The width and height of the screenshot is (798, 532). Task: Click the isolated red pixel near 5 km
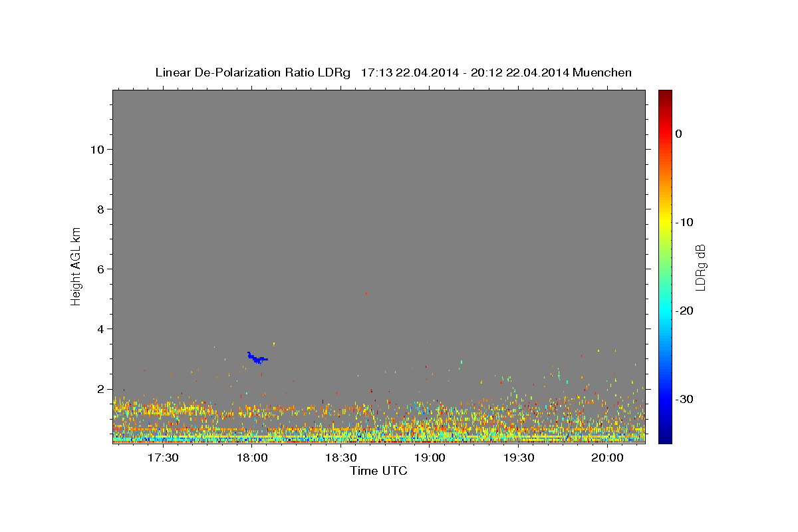tap(366, 293)
